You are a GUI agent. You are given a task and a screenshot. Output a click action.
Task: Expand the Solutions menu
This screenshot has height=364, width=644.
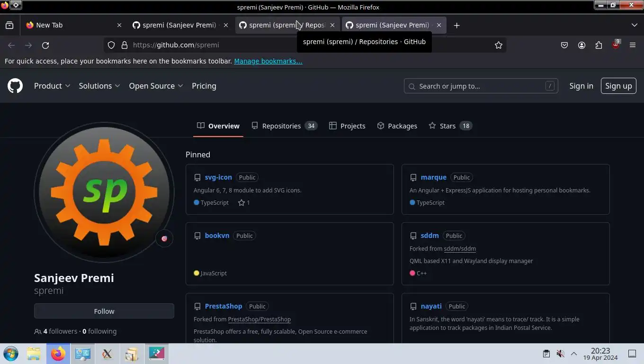(x=99, y=86)
